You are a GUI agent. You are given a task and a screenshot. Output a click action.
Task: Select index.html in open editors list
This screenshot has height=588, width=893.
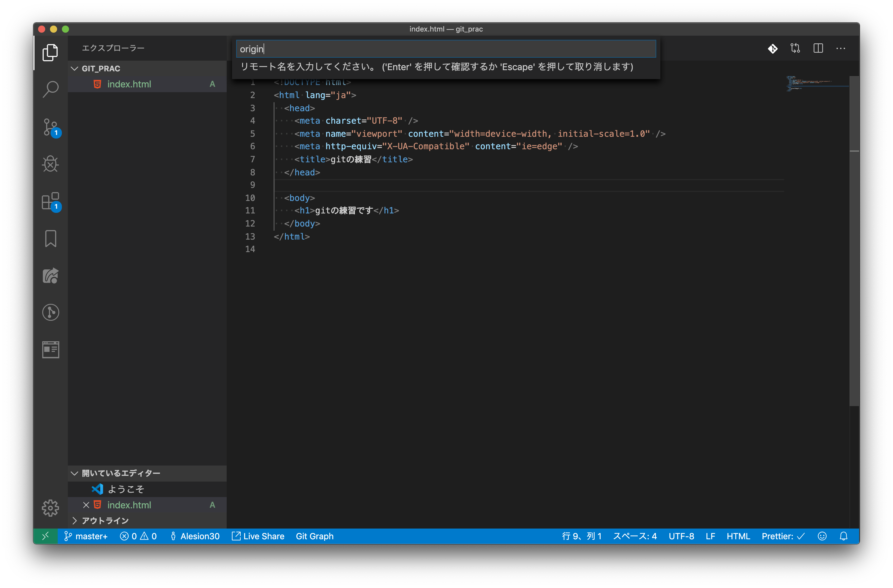click(147, 505)
